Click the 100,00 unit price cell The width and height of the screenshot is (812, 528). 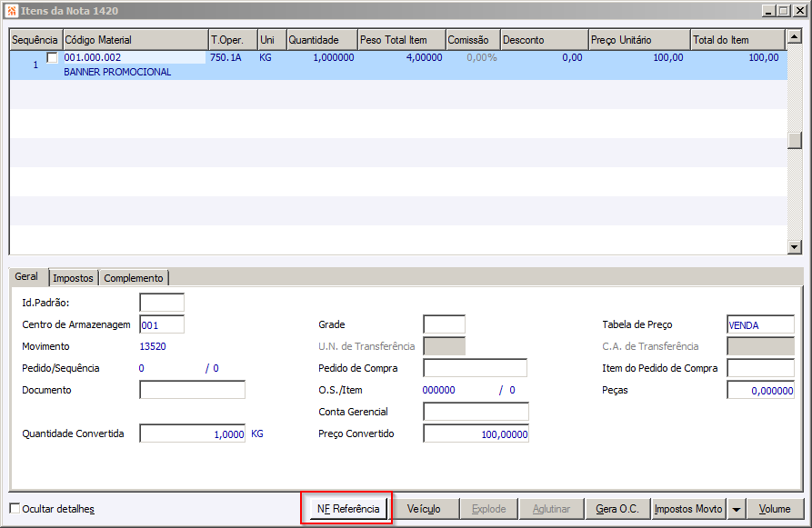coord(668,57)
